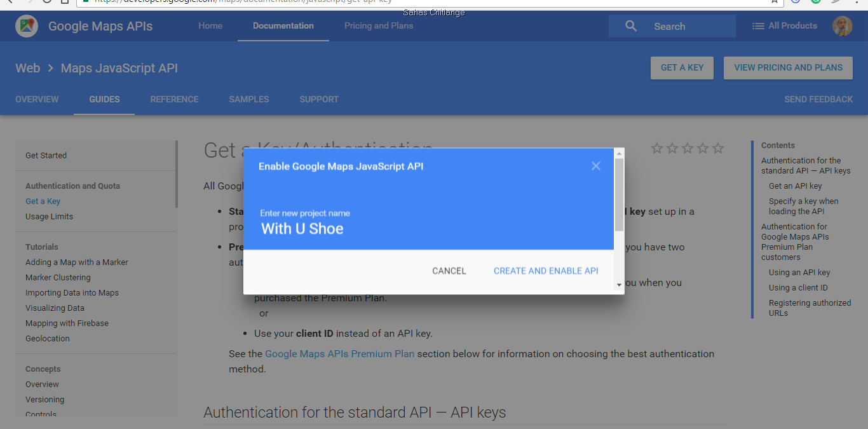
Task: Open Visualizing Data tutorial
Action: tap(55, 308)
